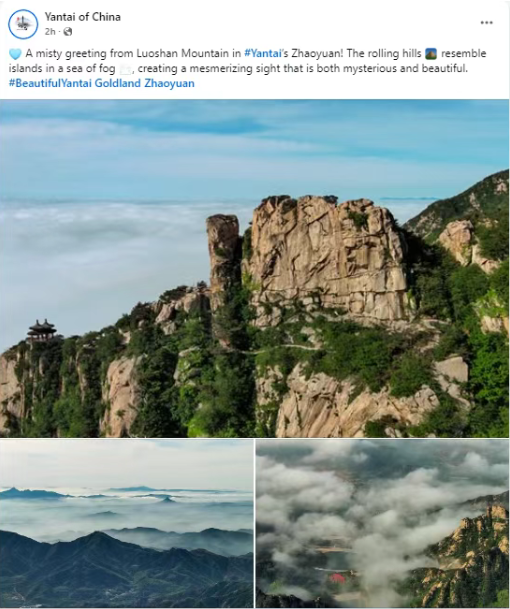Click the pavilion on the cliff edge
Screen dimensions: 510x609
coord(42,330)
